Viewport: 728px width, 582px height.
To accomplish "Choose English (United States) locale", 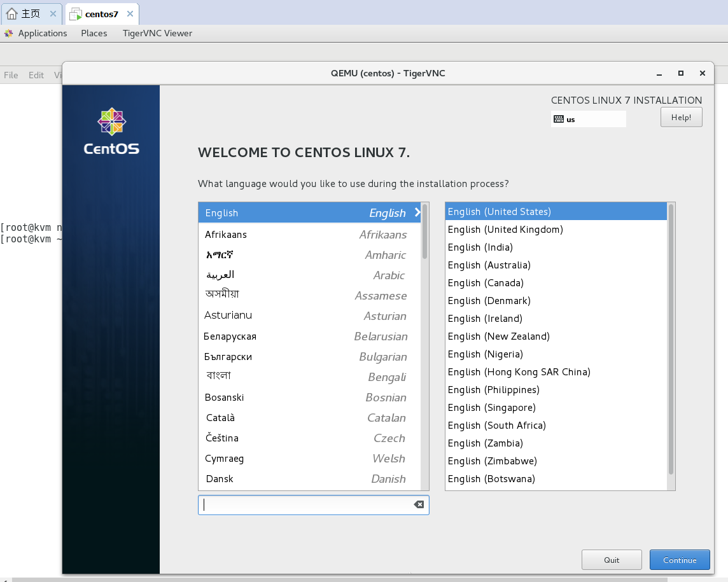I will pos(556,212).
